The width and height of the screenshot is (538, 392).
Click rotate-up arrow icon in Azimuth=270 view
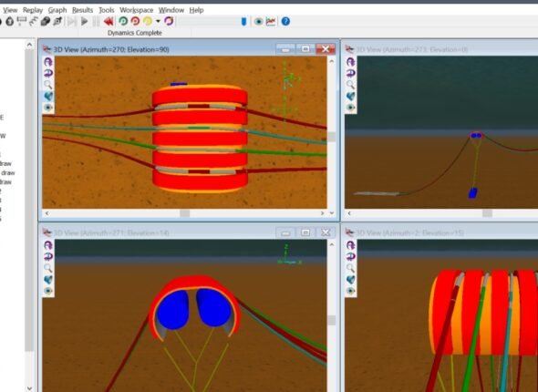point(48,62)
